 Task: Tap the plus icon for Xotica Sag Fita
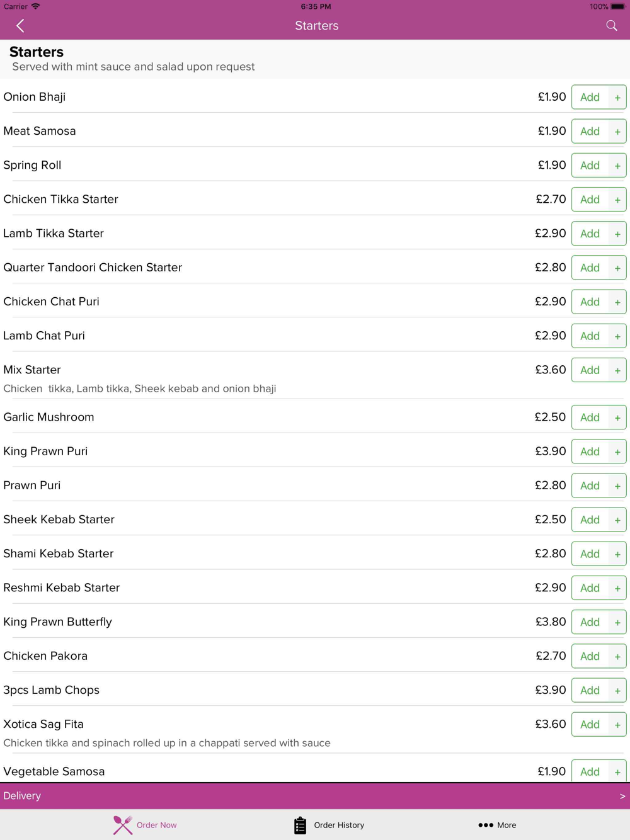click(617, 725)
